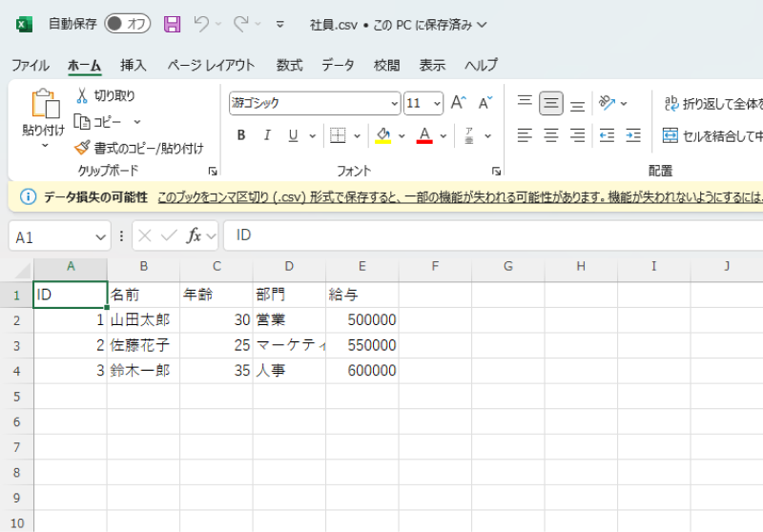763x532 pixels.
Task: Align text to the bottom
Action: tap(578, 104)
